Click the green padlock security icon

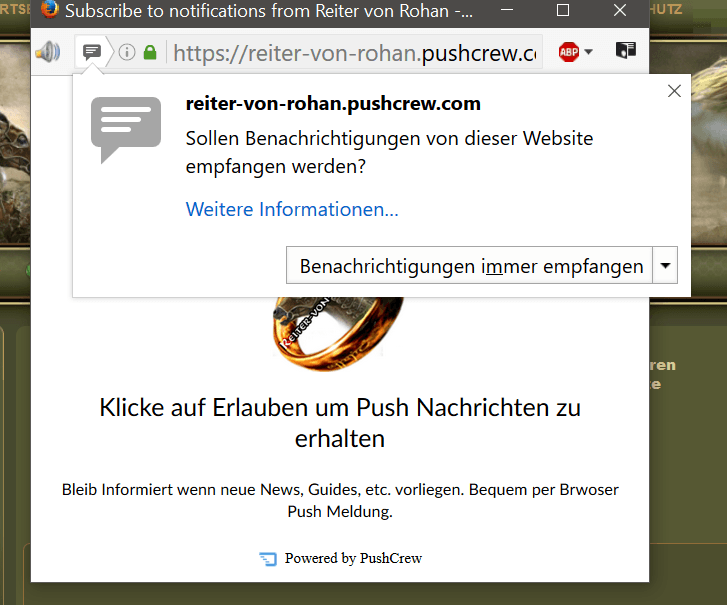point(150,52)
